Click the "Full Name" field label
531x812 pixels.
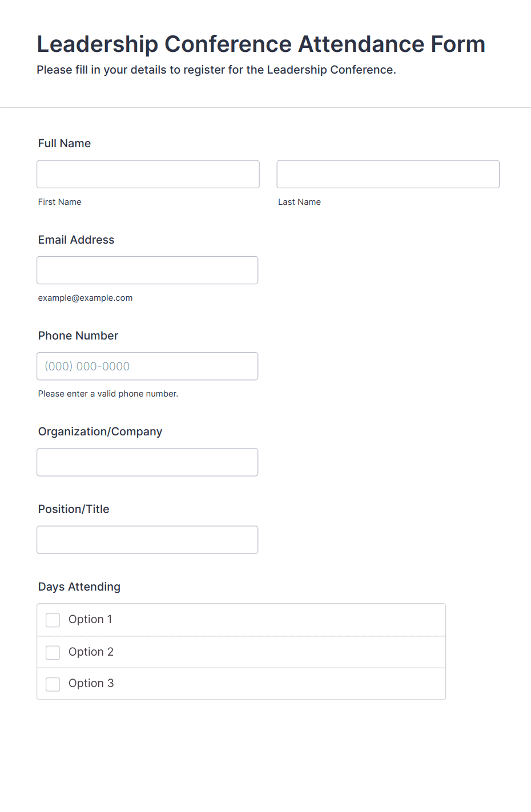click(x=65, y=143)
